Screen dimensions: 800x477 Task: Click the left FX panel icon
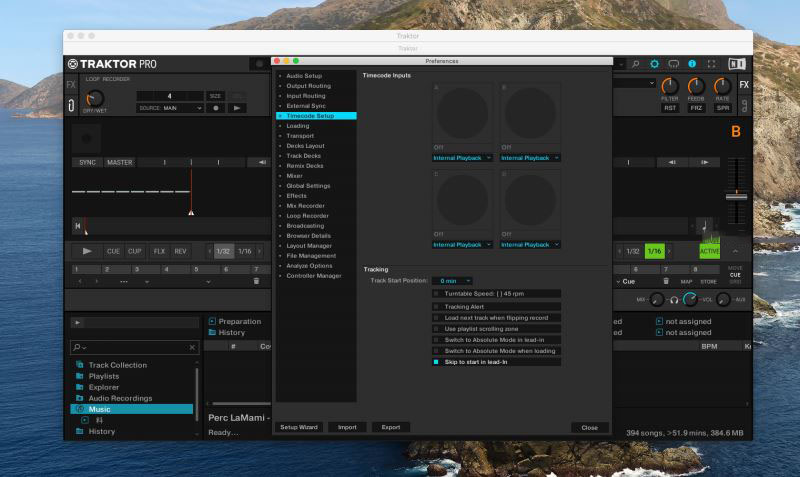pos(71,85)
